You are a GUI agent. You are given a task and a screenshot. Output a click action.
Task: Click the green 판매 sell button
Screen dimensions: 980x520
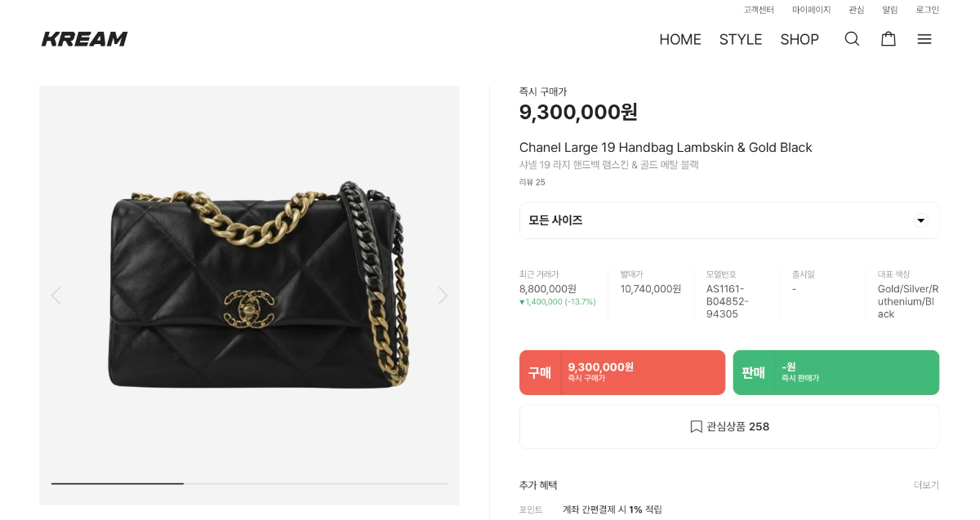click(835, 372)
